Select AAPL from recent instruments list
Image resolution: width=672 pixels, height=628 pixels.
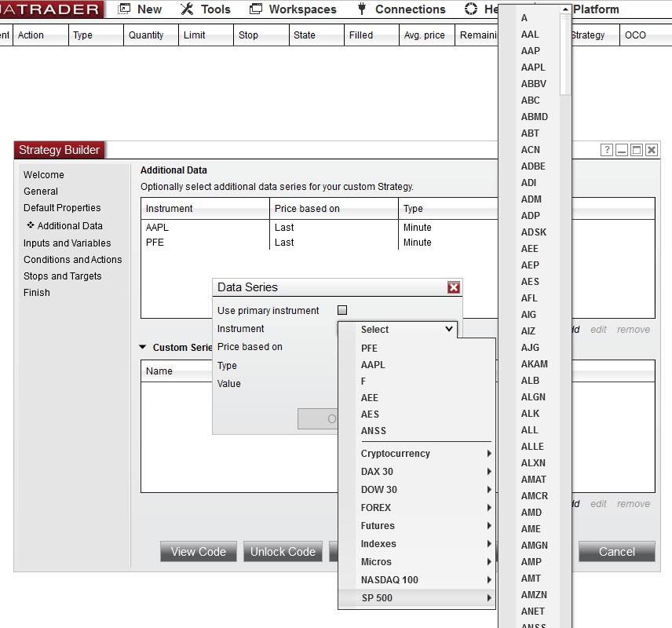point(417,365)
